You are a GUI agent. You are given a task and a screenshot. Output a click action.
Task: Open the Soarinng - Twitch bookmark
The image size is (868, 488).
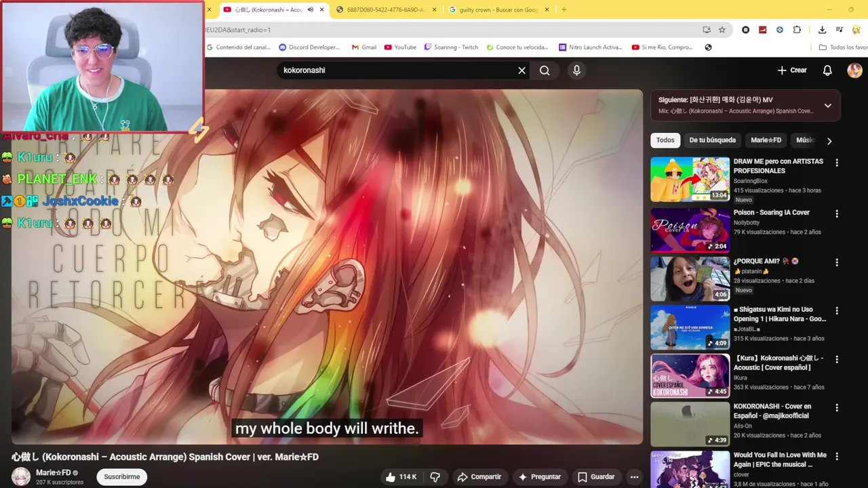451,47
